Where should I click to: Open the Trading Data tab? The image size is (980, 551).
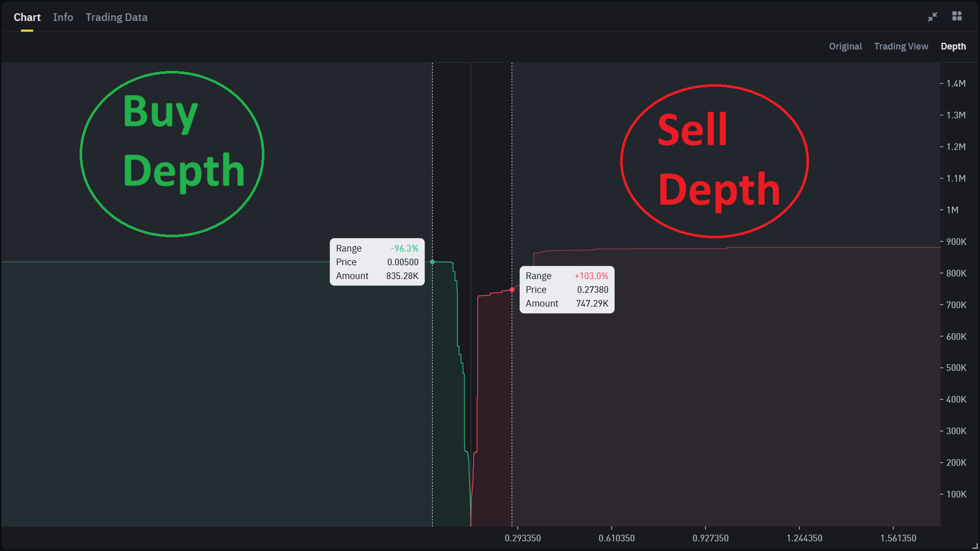116,17
